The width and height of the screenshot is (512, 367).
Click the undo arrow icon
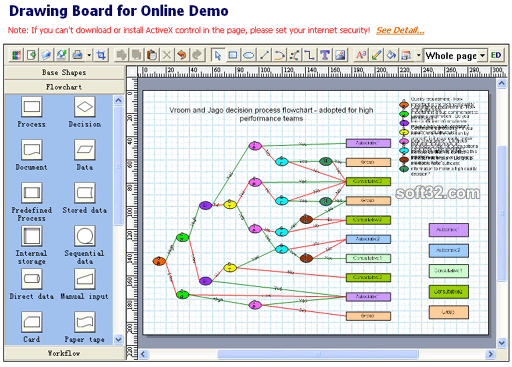click(182, 55)
